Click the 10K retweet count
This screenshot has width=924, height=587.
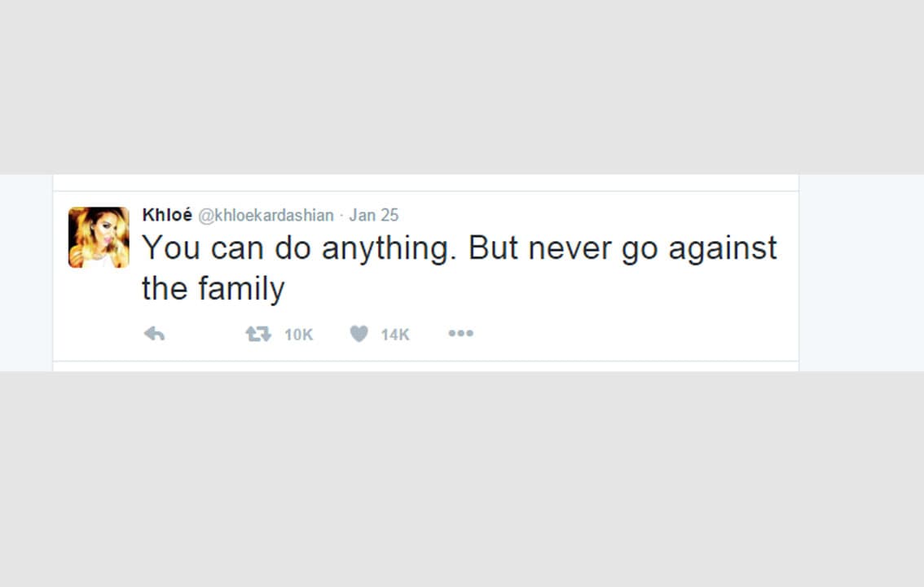coord(297,334)
